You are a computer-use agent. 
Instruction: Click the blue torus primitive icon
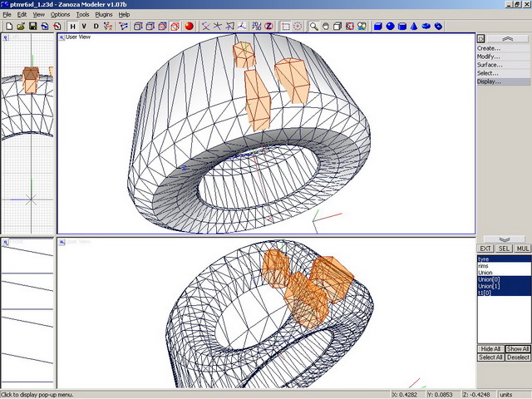point(426,27)
